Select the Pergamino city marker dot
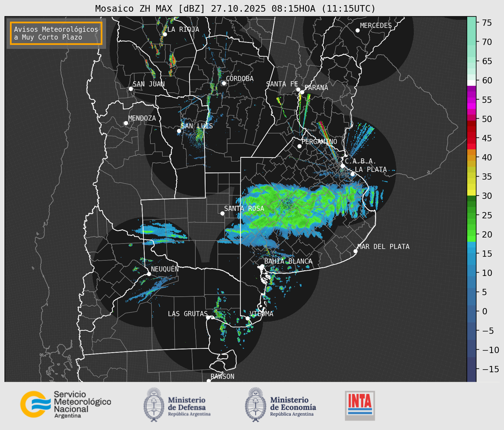This screenshot has width=504, height=430. point(299,146)
